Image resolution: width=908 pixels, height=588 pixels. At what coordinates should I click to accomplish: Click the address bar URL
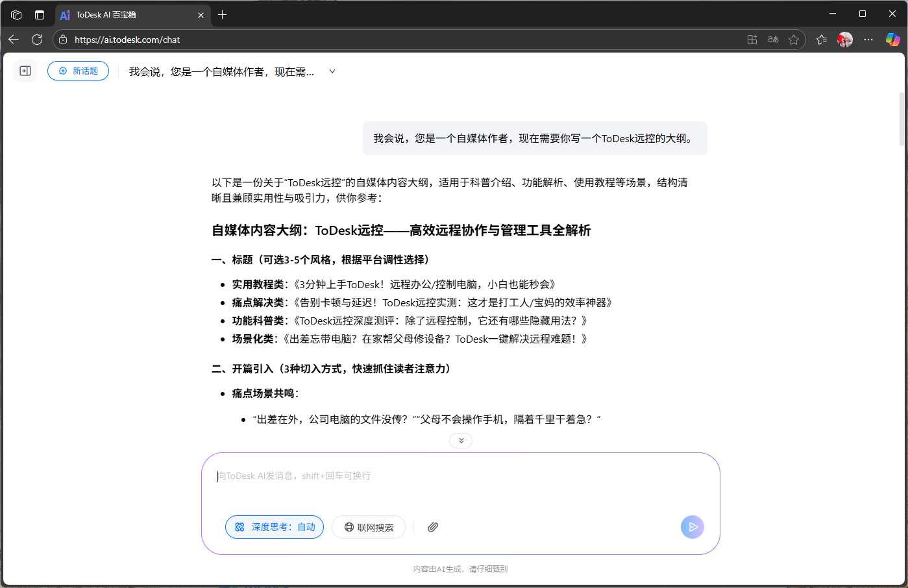(x=127, y=40)
